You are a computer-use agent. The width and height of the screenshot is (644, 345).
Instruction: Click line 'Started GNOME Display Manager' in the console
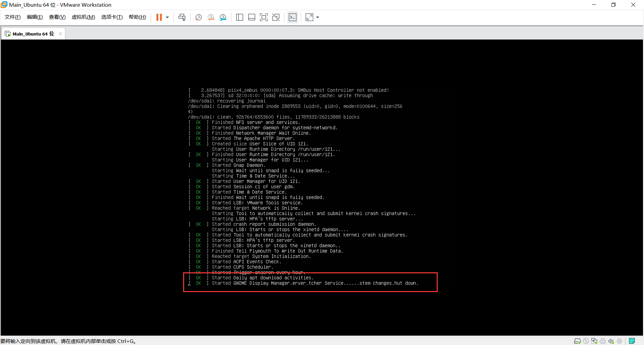click(x=303, y=283)
